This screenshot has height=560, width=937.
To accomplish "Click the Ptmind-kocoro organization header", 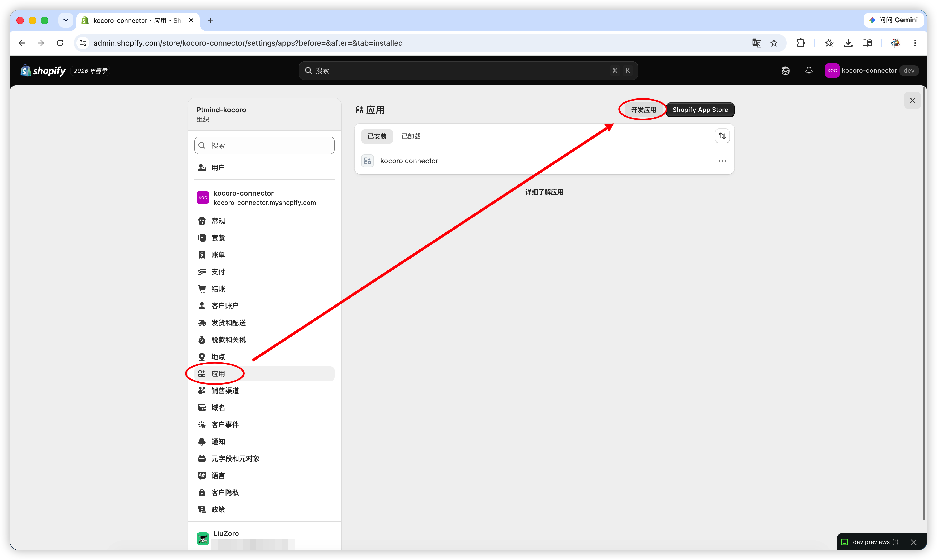I will [x=264, y=114].
